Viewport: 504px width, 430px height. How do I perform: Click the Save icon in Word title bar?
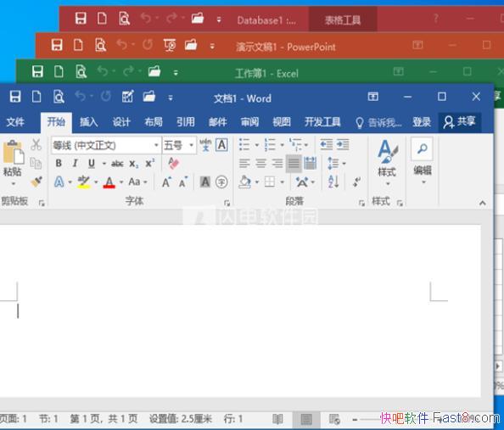click(x=15, y=97)
